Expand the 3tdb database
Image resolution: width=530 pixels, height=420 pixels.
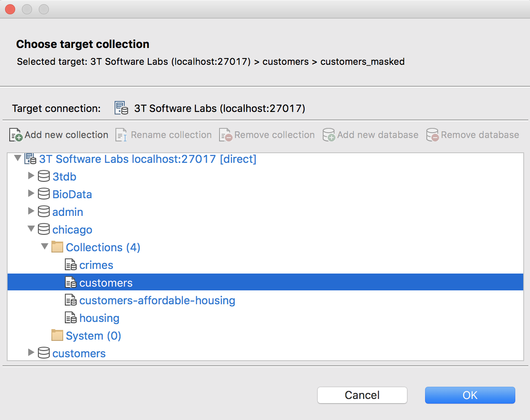coord(31,176)
